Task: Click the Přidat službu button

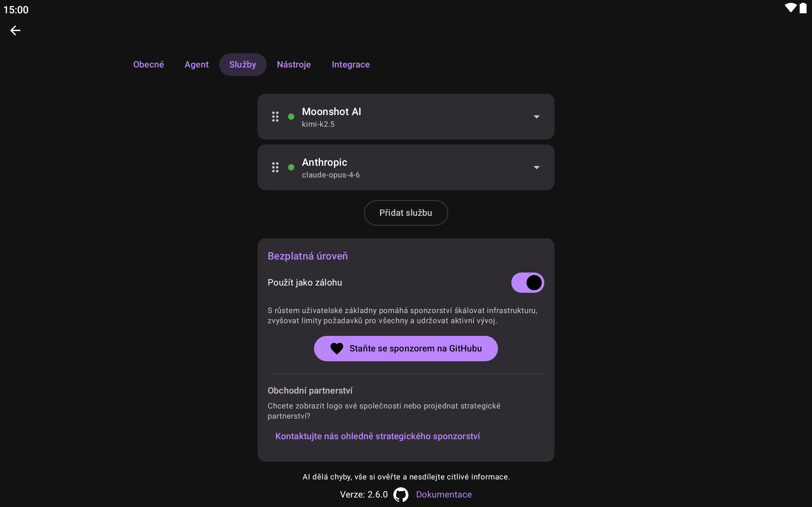Action: click(x=406, y=213)
